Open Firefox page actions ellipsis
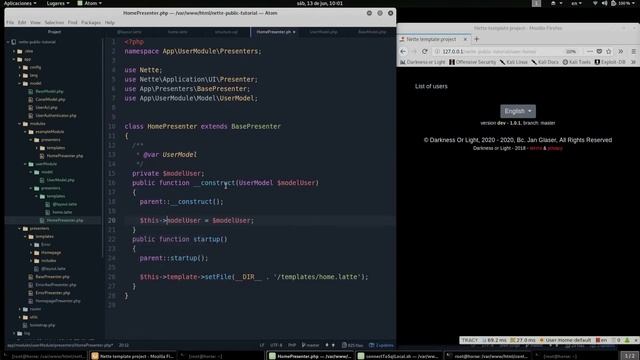The height and width of the screenshot is (360, 640). pos(590,51)
